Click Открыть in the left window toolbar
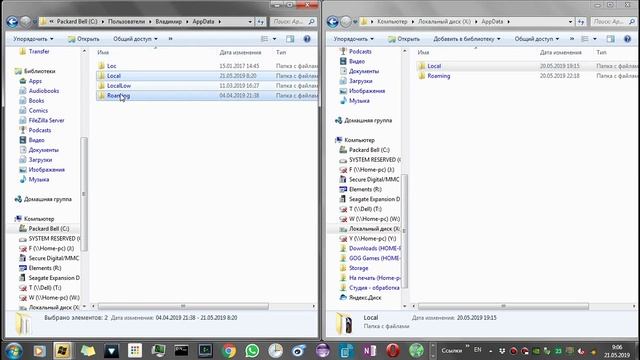The width and height of the screenshot is (640, 360). tap(84, 39)
